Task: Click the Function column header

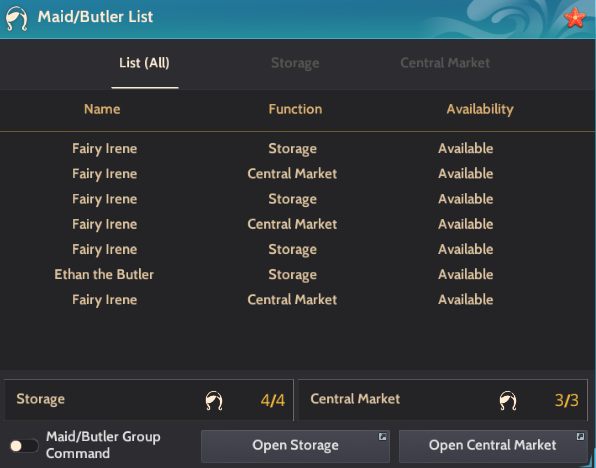Action: coord(295,109)
